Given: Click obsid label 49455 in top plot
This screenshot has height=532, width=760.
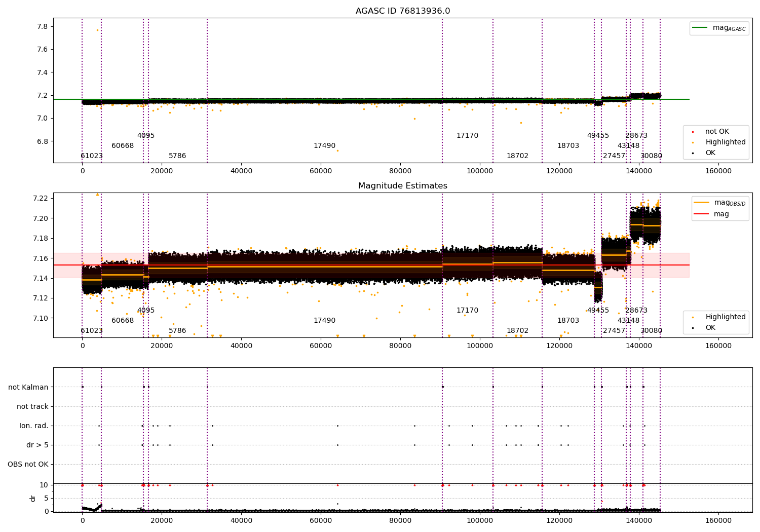Looking at the screenshot, I should [x=598, y=136].
